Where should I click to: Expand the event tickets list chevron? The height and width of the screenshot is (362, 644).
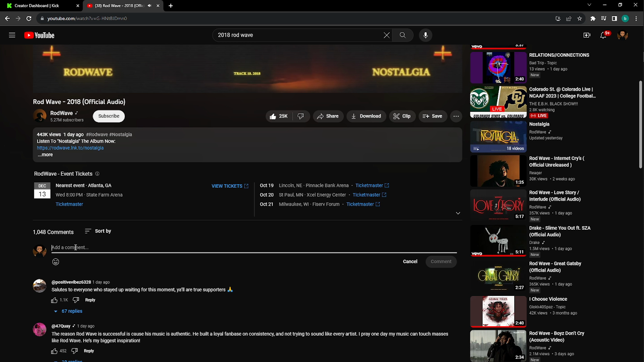tap(458, 213)
